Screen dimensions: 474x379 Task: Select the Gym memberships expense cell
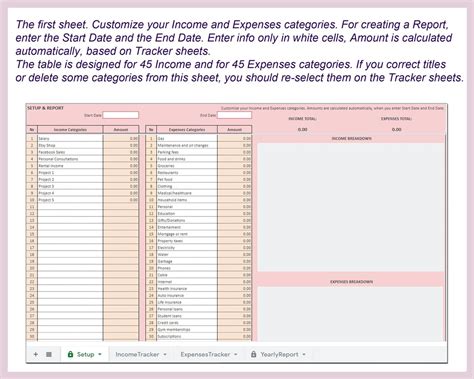pos(187,330)
